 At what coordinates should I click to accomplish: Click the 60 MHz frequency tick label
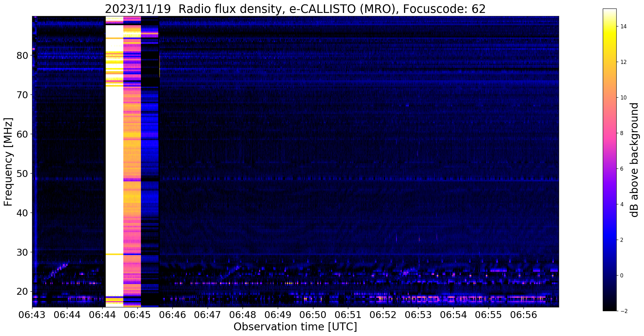pos(22,134)
